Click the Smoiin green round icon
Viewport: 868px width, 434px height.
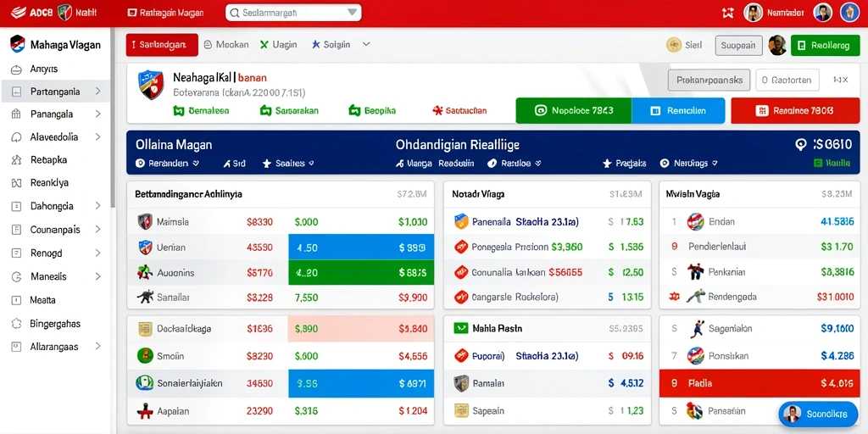tap(144, 356)
